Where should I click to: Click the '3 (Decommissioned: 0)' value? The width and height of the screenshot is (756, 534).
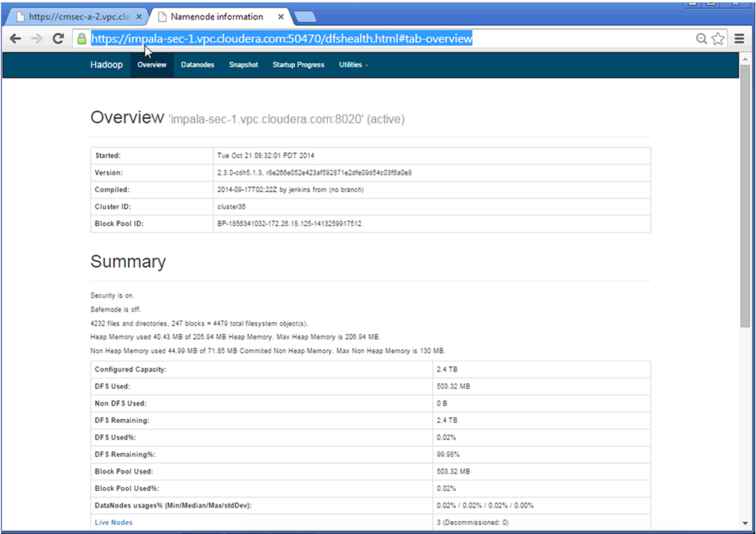point(472,523)
